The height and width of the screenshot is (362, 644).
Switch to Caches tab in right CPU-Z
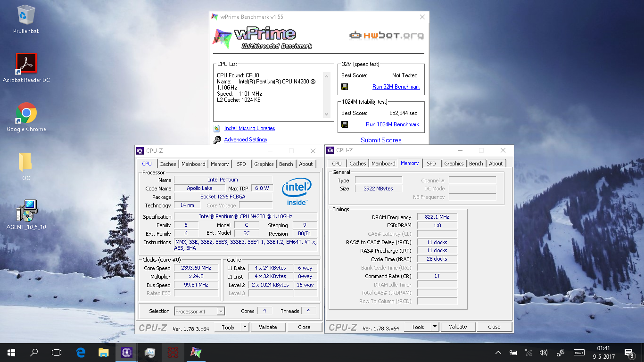tap(358, 164)
